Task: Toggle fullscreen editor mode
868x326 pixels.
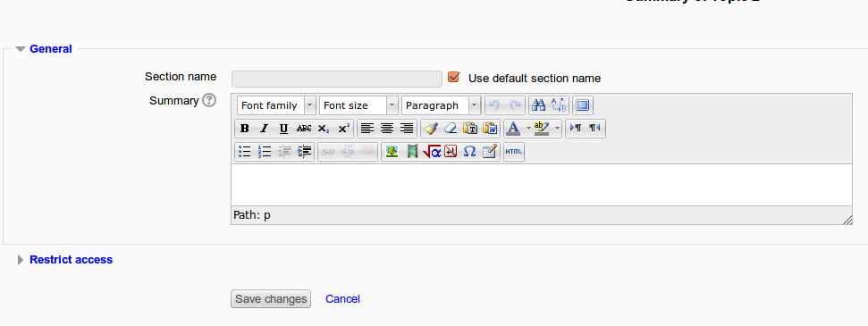Action: pyautogui.click(x=582, y=105)
